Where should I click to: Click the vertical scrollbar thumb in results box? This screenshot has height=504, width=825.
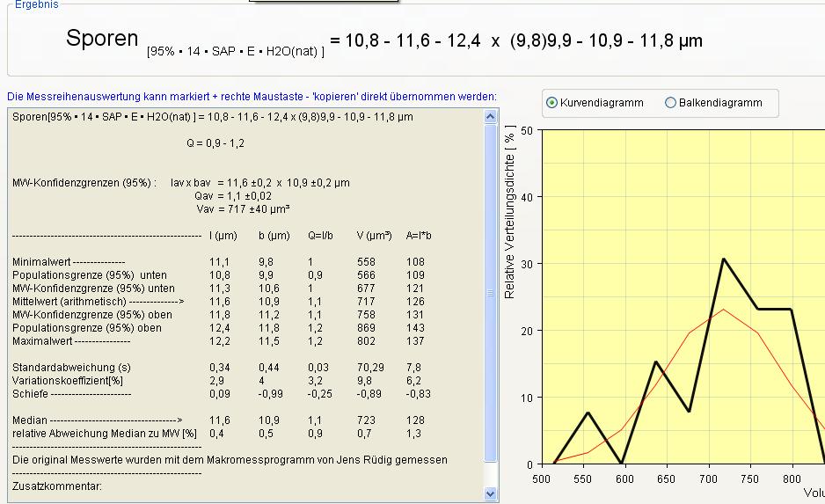(x=491, y=290)
